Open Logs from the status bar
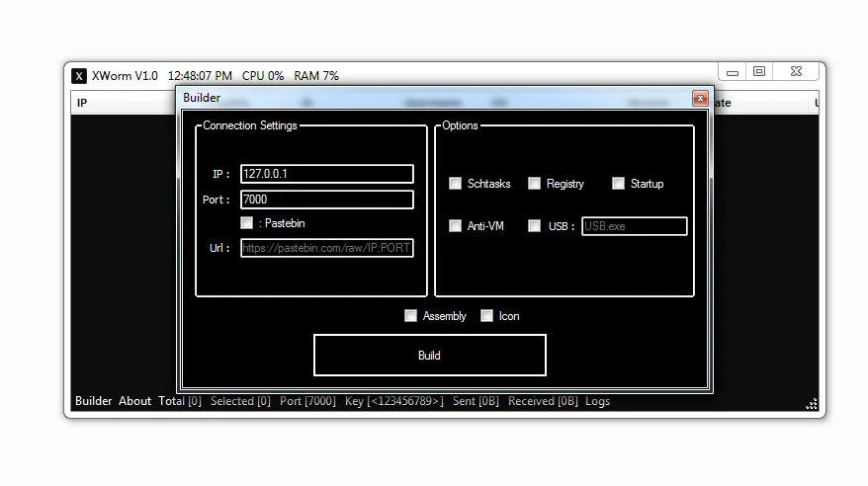Screen dimensions: 868x486 (597, 401)
